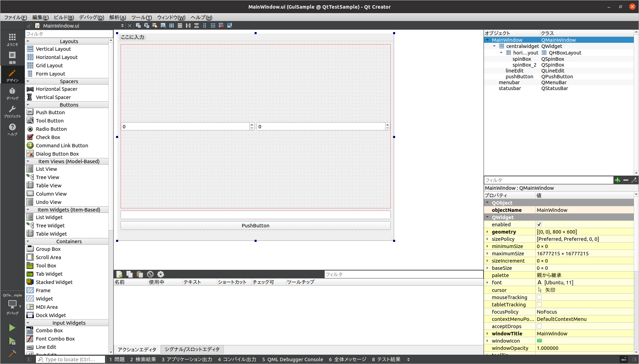Screen dimensions: 639x364
Task: Activate the Edit Buddies toolbar icon
Action: pyautogui.click(x=155, y=26)
